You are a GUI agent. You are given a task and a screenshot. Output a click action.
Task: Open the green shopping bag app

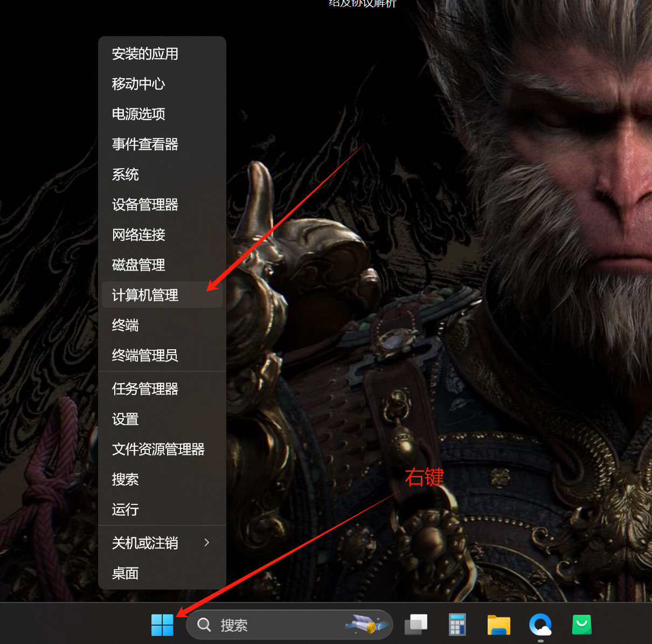click(x=581, y=625)
